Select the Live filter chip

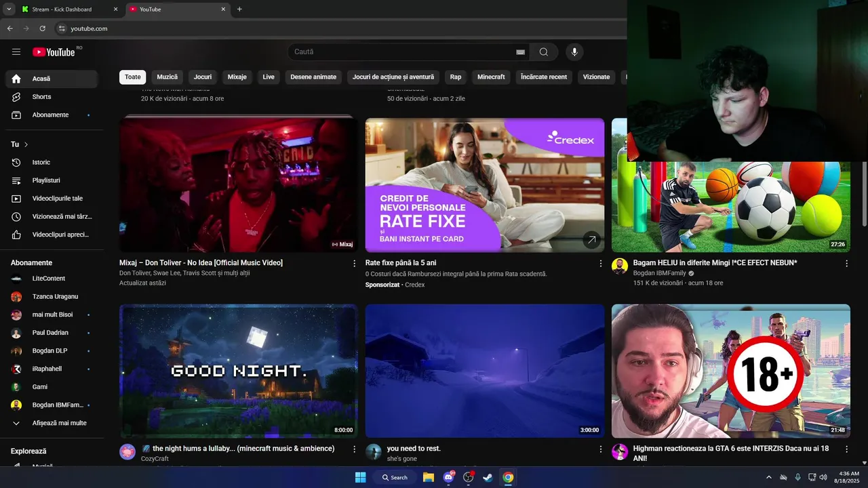click(x=269, y=77)
